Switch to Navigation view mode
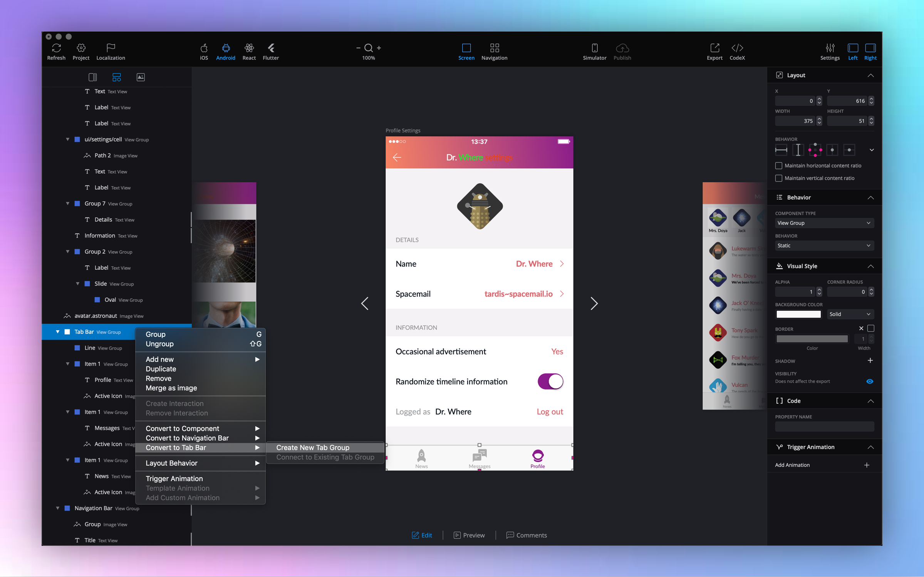Viewport: 924px width, 577px height. [x=494, y=48]
